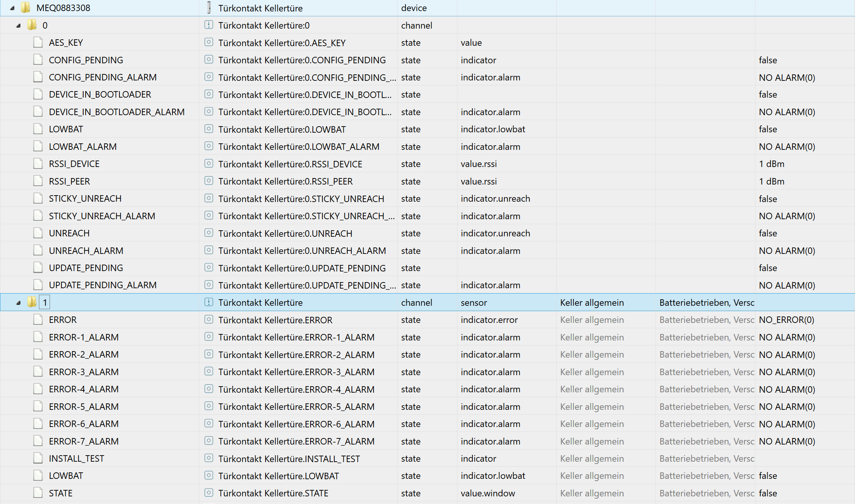Click the state icon beside Türkontakt Kellertüre:0.LOWBAT_ALARM

click(209, 146)
